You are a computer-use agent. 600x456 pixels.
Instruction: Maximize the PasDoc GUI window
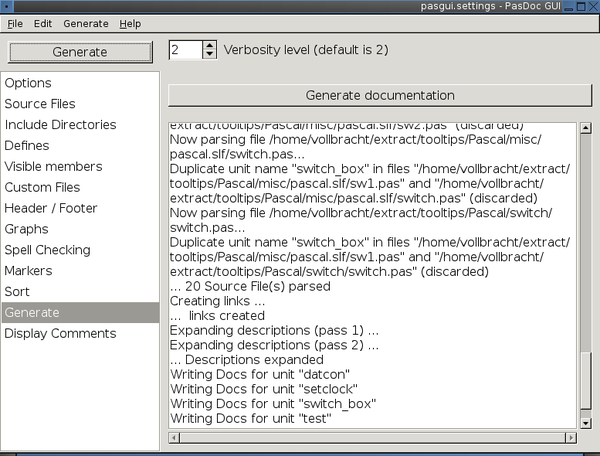click(581, 7)
